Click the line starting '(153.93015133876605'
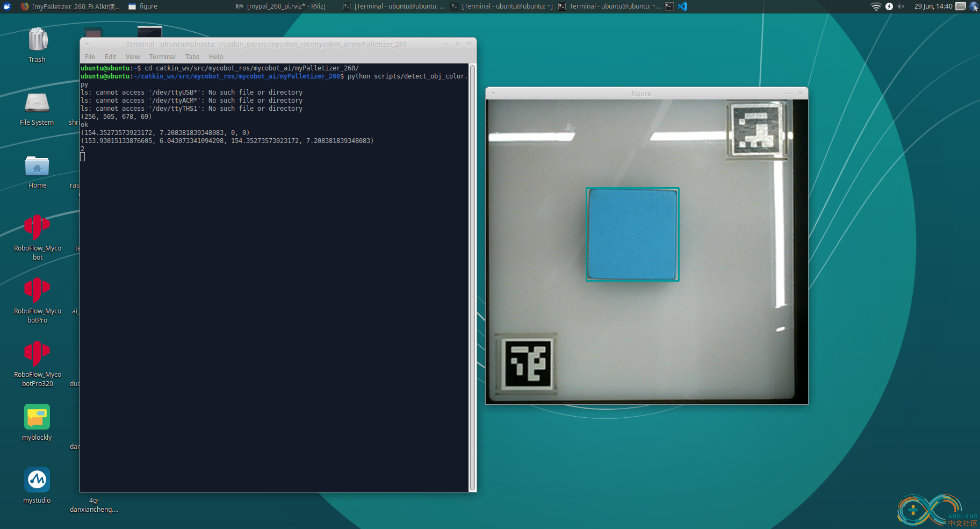Viewport: 980px width, 529px height. coord(227,141)
